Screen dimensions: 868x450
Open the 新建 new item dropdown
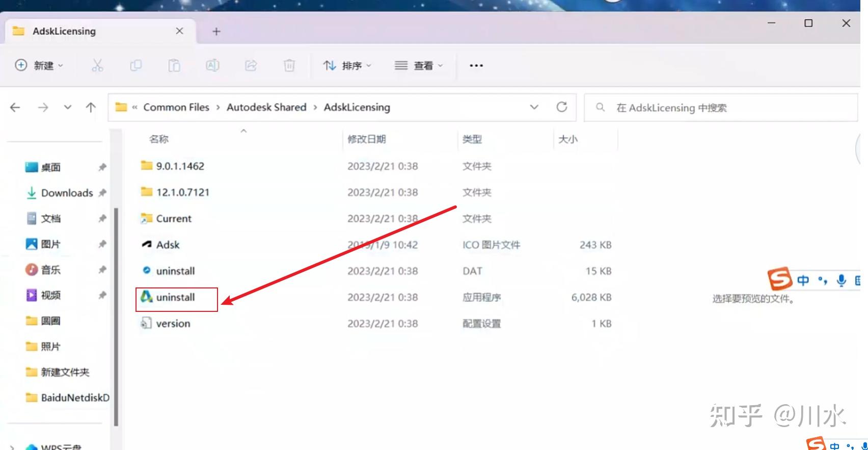[39, 65]
